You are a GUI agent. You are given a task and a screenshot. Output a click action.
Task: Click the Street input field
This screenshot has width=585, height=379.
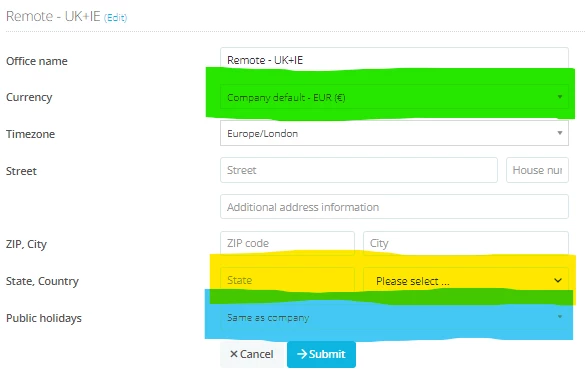[x=359, y=170]
